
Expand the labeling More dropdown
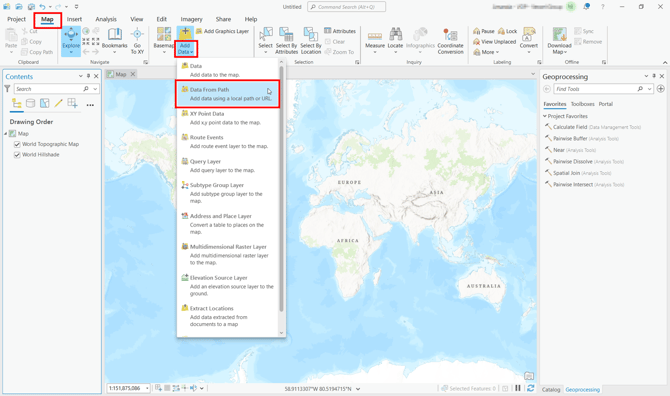486,52
